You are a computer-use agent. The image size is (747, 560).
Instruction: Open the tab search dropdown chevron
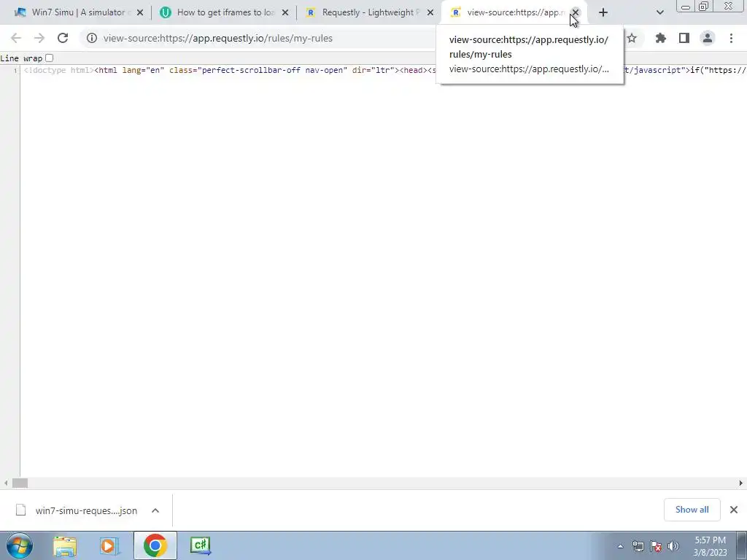659,13
